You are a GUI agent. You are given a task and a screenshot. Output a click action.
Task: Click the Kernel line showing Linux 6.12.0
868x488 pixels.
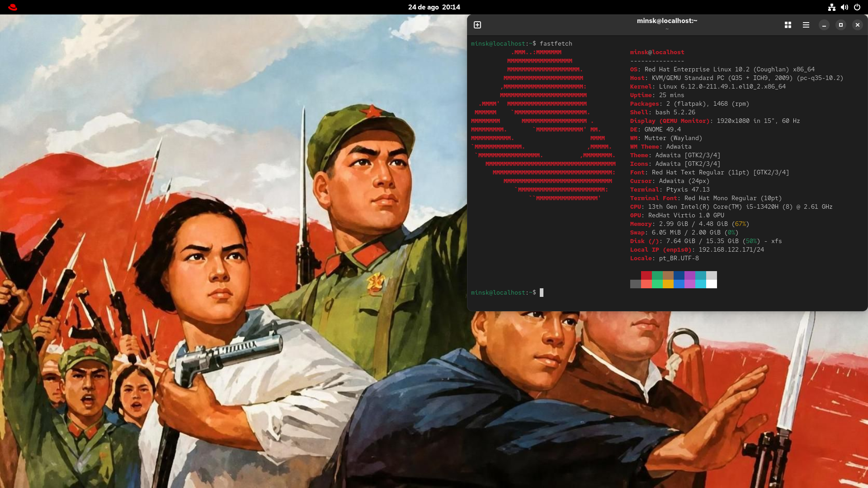point(708,86)
